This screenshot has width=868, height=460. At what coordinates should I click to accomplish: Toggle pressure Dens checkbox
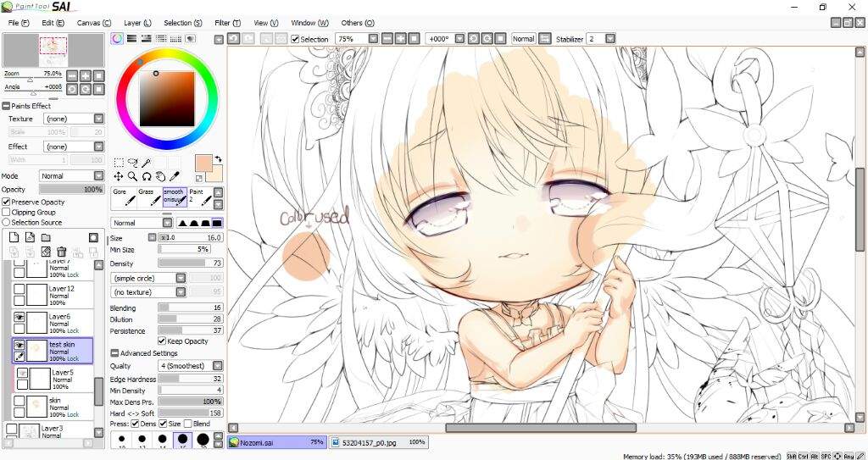click(135, 424)
